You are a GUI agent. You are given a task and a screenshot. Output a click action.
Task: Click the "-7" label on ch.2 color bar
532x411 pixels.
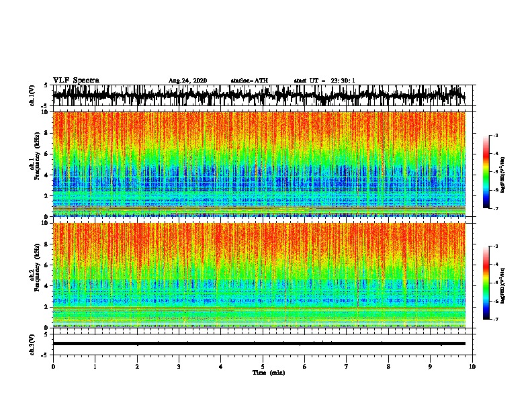tap(495, 319)
